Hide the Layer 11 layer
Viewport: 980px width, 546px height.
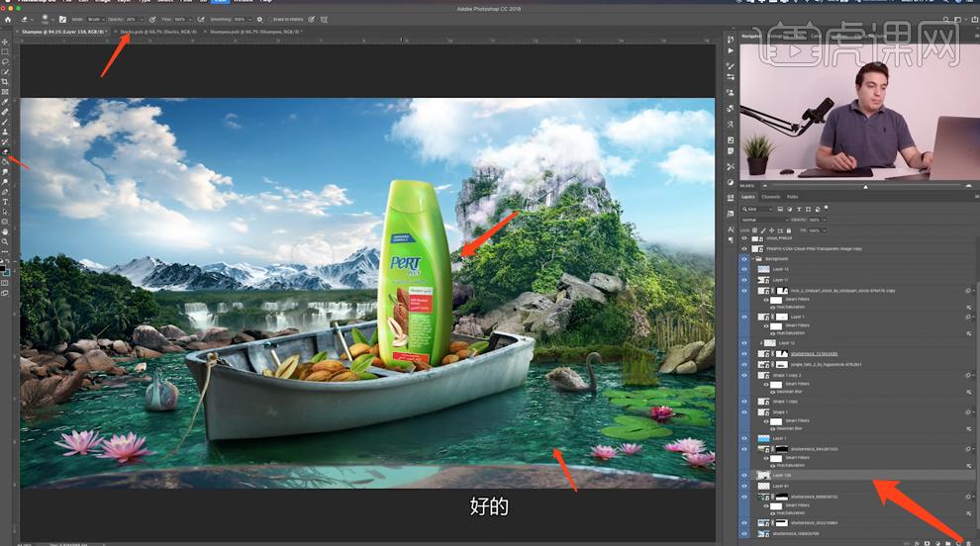point(744,280)
